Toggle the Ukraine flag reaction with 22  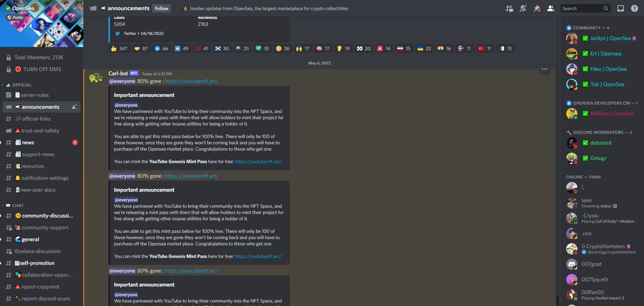pos(424,49)
